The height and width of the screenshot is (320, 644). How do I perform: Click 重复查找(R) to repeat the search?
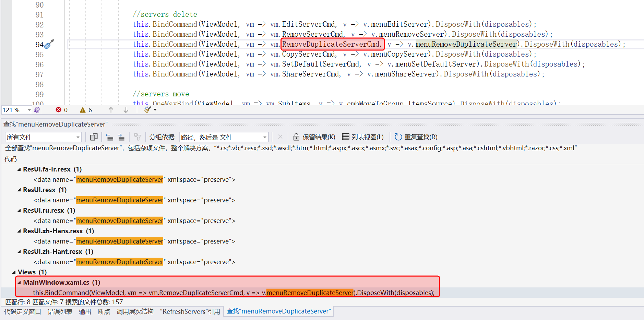416,137
